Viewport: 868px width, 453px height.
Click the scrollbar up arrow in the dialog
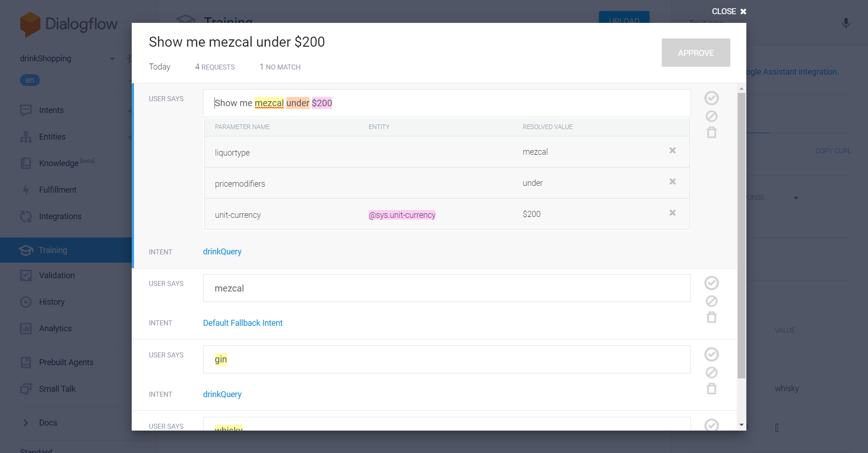coord(741,88)
